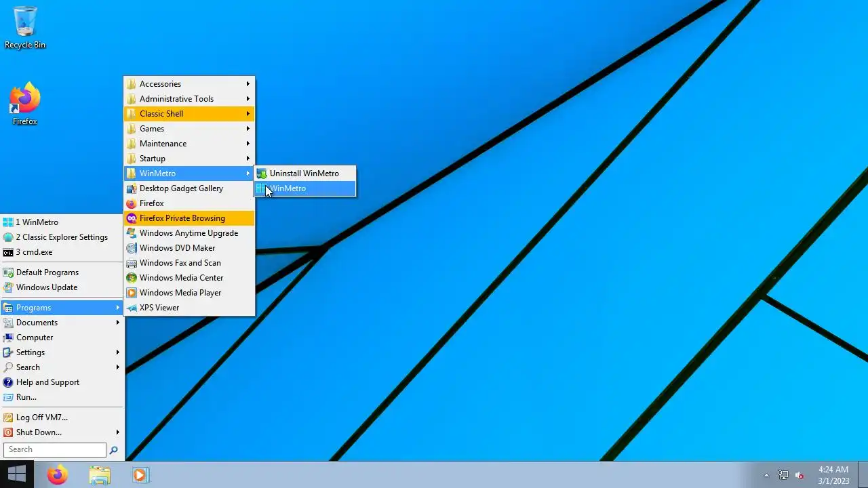The image size is (868, 488).
Task: Click the Desktop Gadget Gallery icon
Action: 132,188
